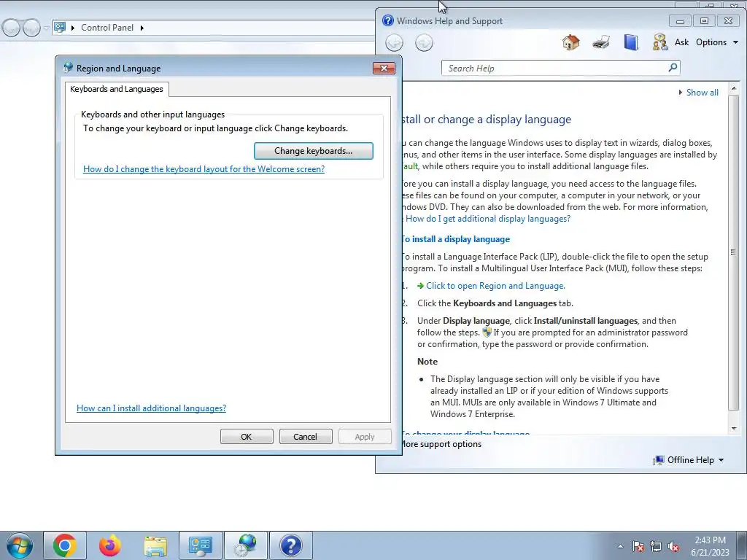Open Windows Explorer from the taskbar
Viewport: 747px width, 560px height.
[155, 545]
